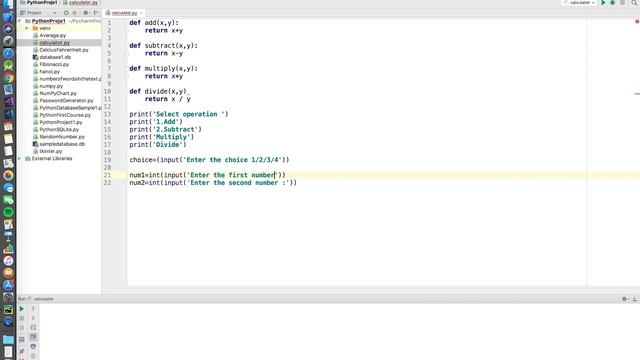Open tkinter.py file

(x=51, y=151)
